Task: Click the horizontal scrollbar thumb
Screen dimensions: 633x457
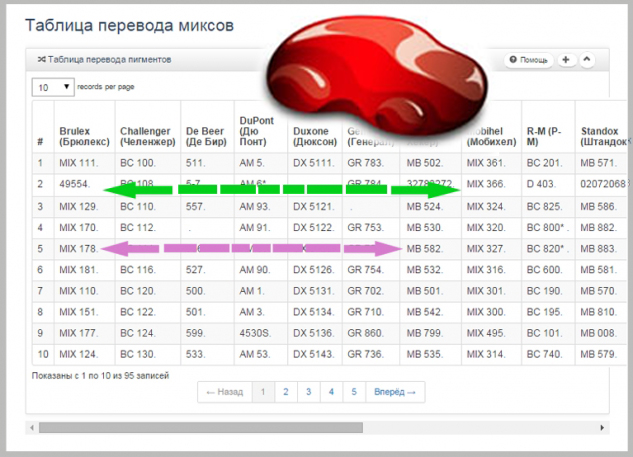Action: coord(201,428)
